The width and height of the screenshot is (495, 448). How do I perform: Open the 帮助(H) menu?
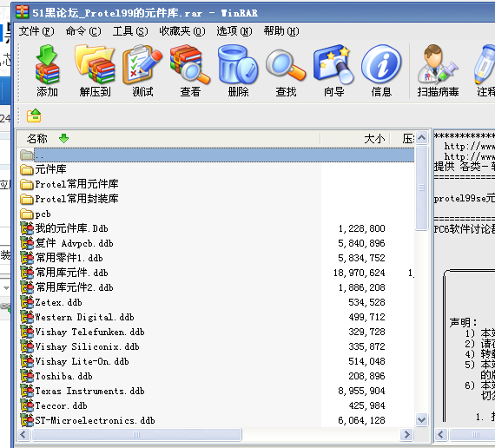(281, 31)
